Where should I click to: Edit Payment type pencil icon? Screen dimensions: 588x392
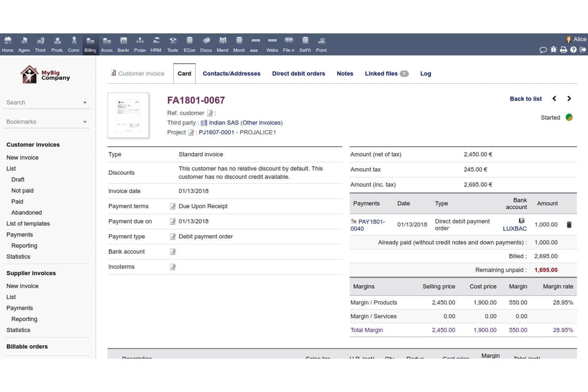(x=173, y=237)
